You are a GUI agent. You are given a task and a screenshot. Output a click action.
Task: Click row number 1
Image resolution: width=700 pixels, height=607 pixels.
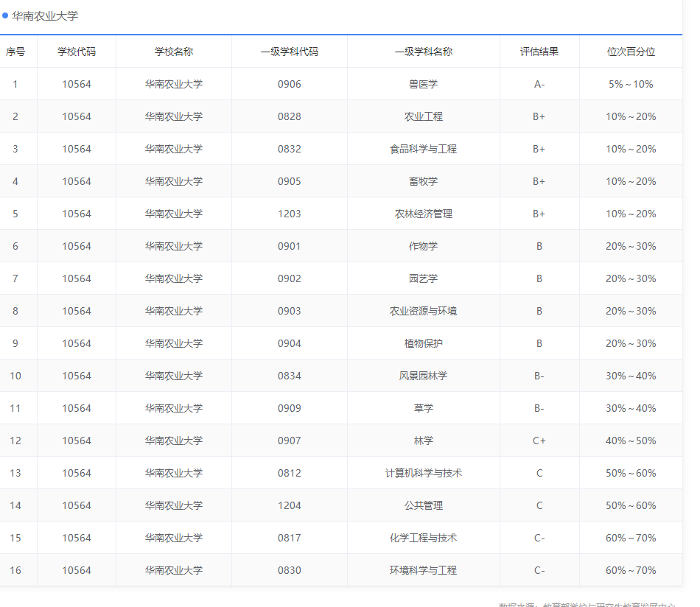tap(15, 85)
